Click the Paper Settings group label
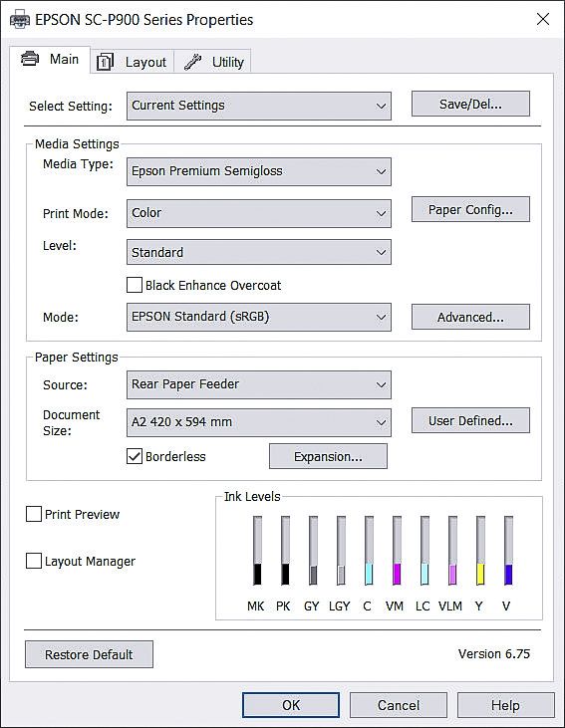 [x=76, y=358]
